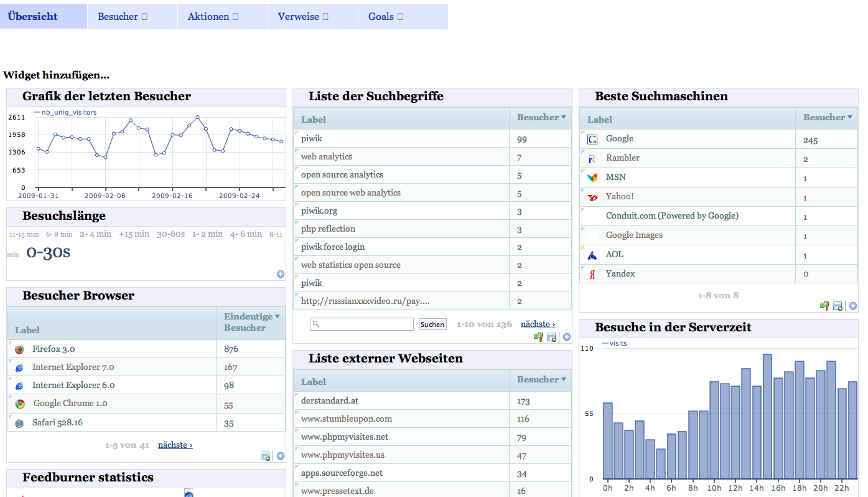The height and width of the screenshot is (497, 868).
Task: Click the Google search engine icon
Action: click(592, 139)
